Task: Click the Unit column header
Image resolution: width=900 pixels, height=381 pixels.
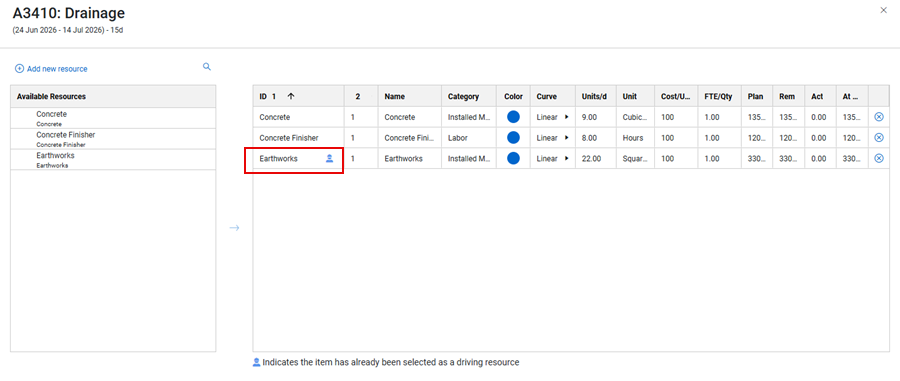Action: 635,96
